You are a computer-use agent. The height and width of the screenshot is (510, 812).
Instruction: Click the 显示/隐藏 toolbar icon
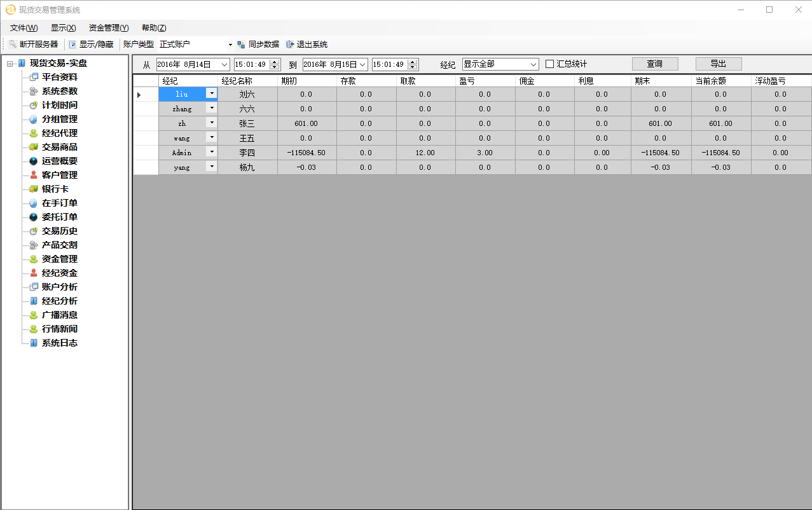click(72, 45)
